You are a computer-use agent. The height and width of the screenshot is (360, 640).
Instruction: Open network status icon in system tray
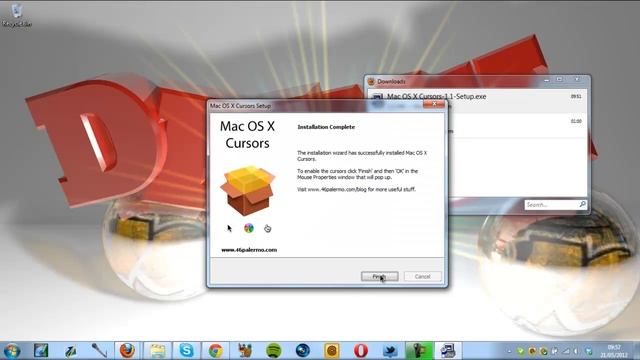coord(566,351)
